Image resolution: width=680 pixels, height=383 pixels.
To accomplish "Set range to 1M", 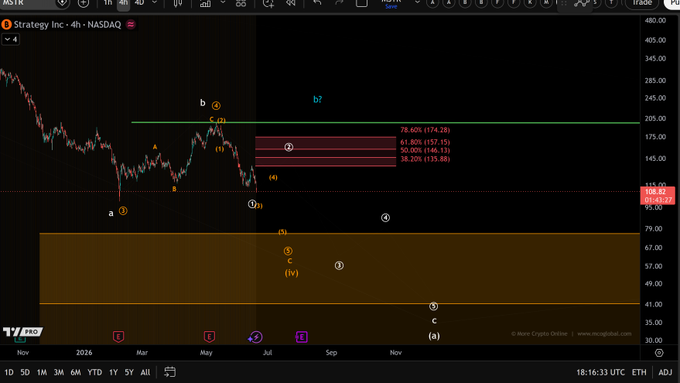I will point(42,372).
